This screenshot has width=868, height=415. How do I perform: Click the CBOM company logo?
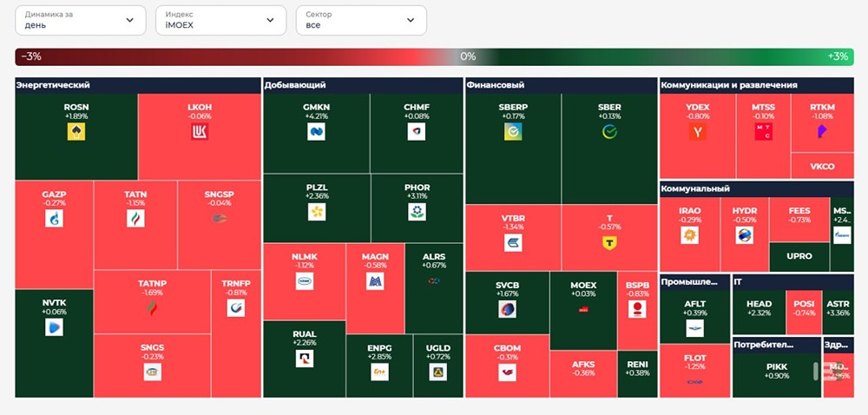507,372
